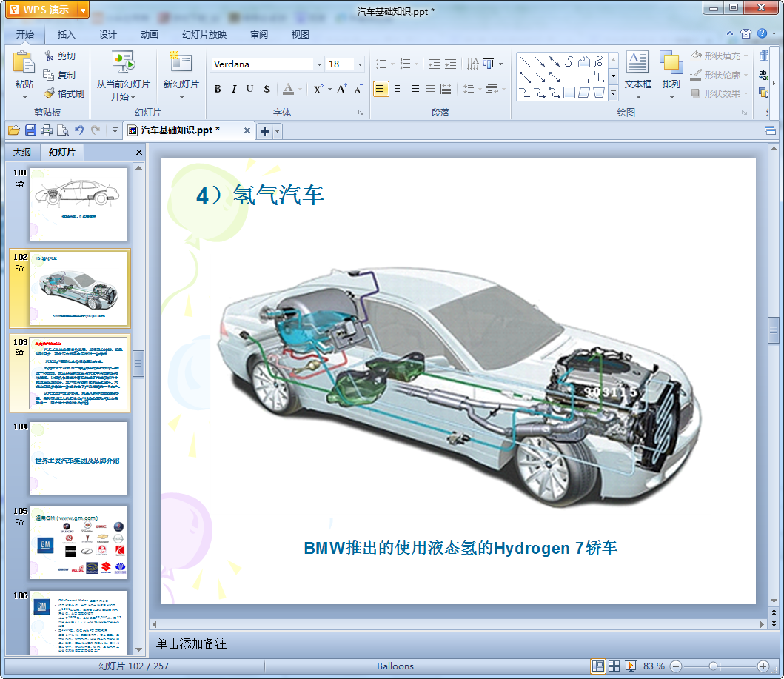The height and width of the screenshot is (679, 784).
Task: Start slideshow from status bar play icon
Action: pyautogui.click(x=631, y=666)
